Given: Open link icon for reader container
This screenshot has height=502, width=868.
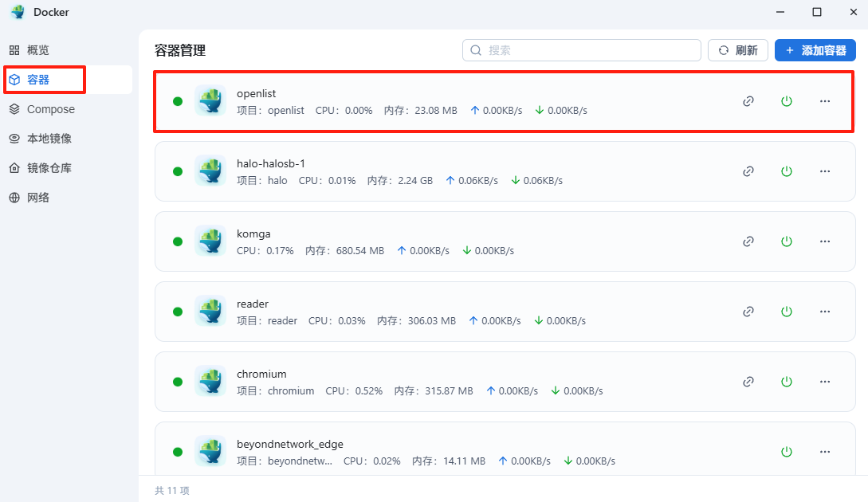Looking at the screenshot, I should (748, 312).
